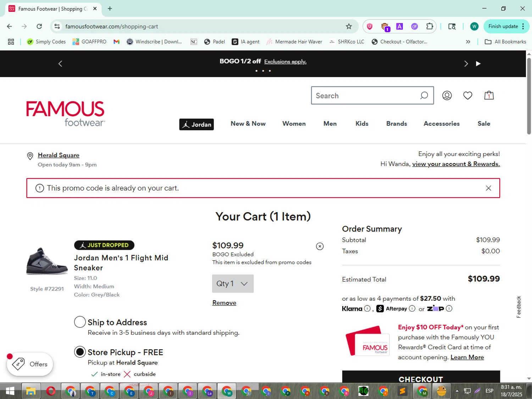Screen dimensions: 532x399
Task: Click the Herald Square location pin icon
Action: coord(30,156)
